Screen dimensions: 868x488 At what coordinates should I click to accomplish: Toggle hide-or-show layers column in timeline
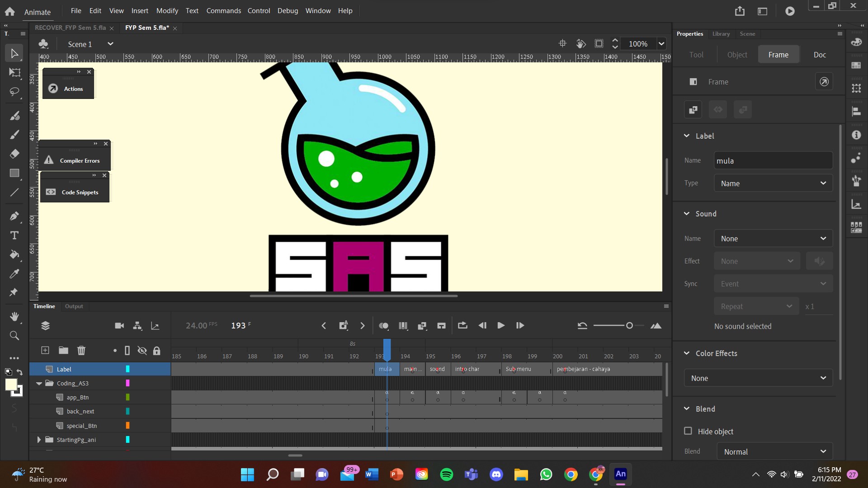tap(142, 351)
